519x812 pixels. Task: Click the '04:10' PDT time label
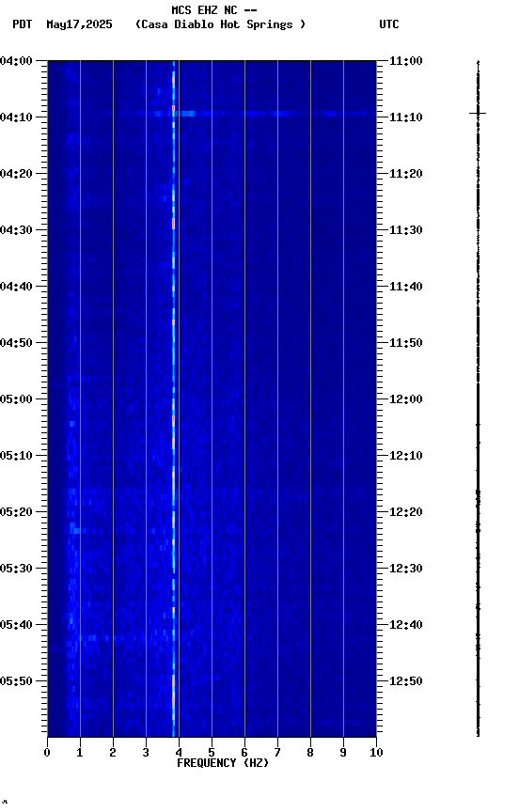point(16,117)
